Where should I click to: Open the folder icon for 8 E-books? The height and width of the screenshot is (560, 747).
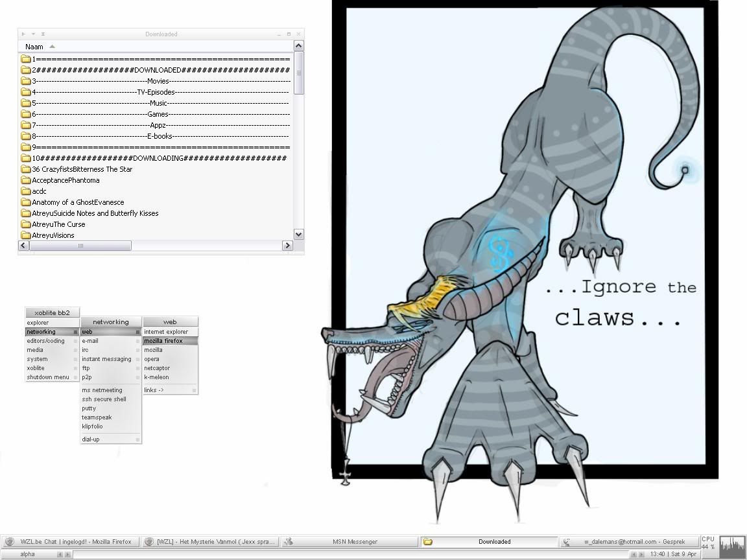coord(26,136)
